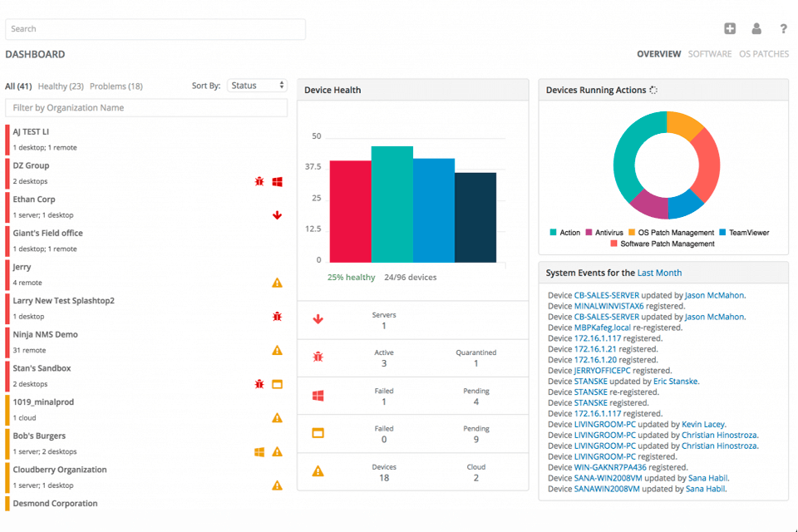Click the Servers down-arrow icon in Device Health
Image resolution: width=798 pixels, height=532 pixels.
(317, 319)
